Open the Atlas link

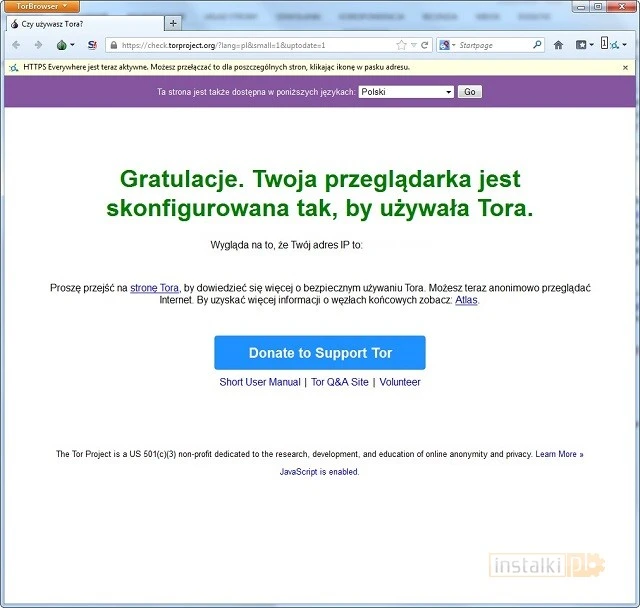coord(466,300)
